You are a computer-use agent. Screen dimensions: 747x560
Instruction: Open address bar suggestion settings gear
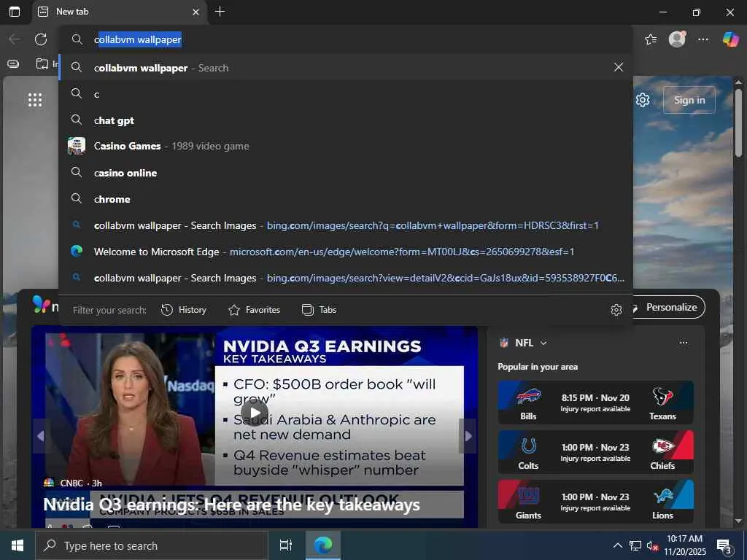point(616,310)
